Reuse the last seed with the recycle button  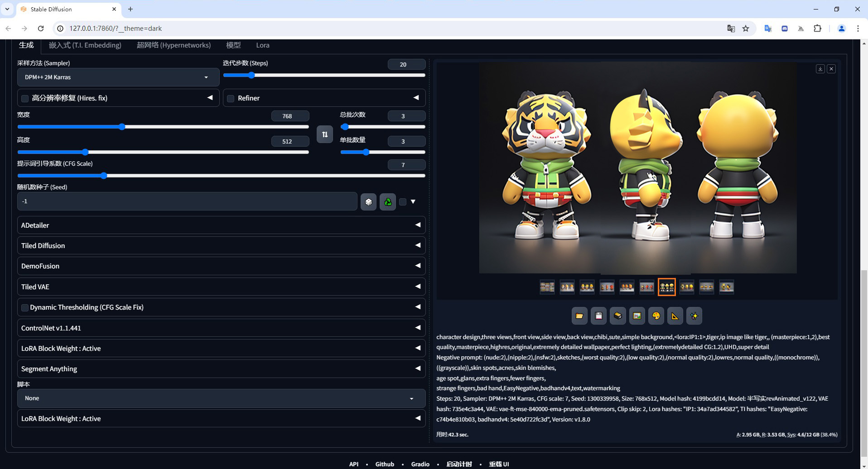(388, 202)
